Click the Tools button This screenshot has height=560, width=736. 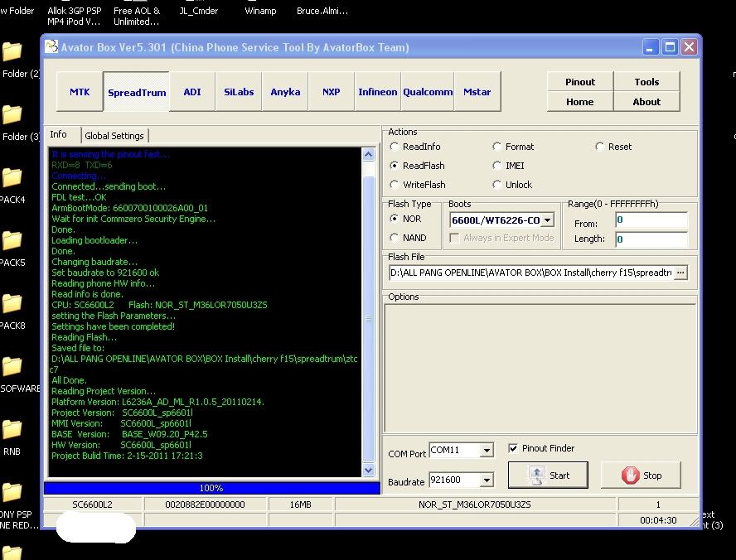click(x=646, y=82)
